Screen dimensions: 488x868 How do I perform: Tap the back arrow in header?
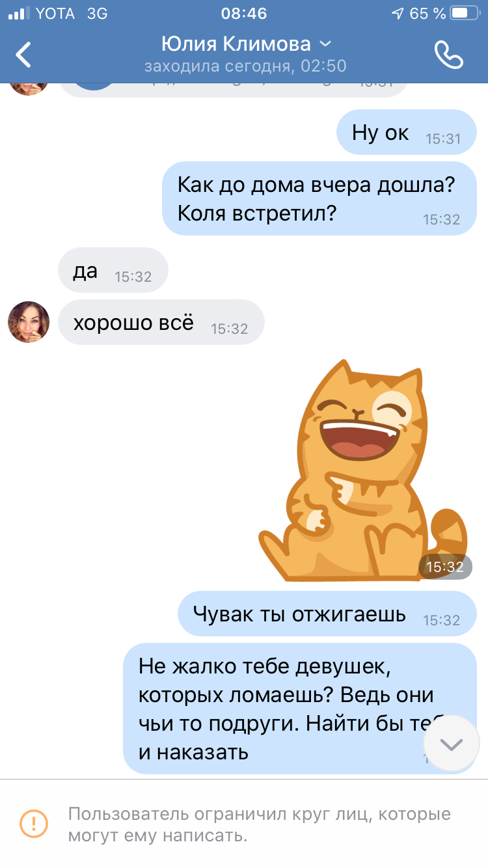(x=24, y=55)
